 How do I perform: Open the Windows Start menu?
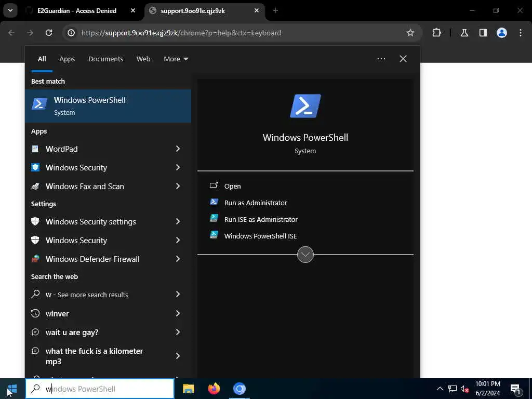pyautogui.click(x=12, y=389)
